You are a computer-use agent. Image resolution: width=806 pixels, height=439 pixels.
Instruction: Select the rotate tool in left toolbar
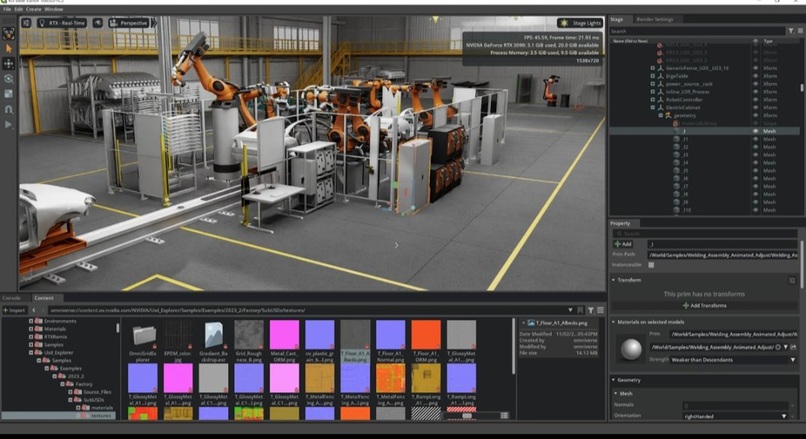(x=8, y=79)
